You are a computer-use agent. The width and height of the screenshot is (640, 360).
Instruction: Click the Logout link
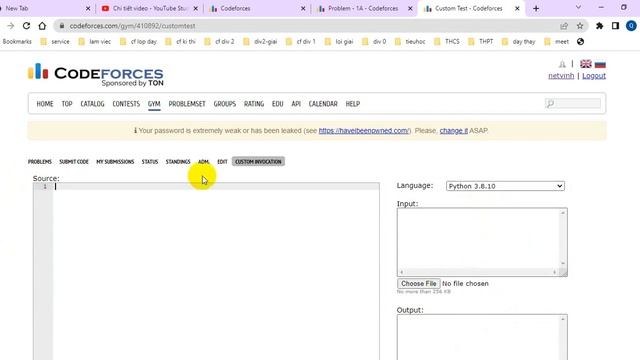(x=594, y=76)
